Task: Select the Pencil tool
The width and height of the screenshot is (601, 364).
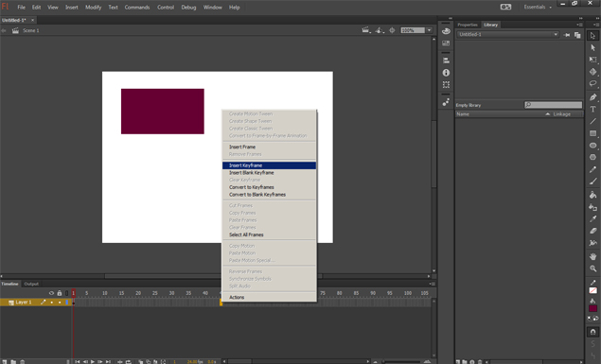Action: coord(592,169)
